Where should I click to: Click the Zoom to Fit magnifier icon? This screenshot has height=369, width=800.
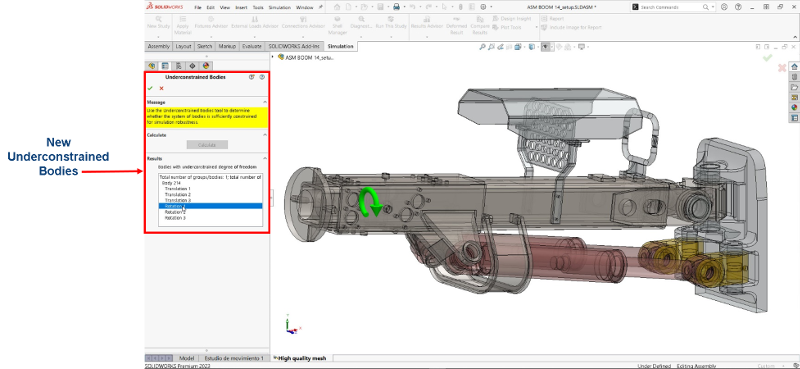pyautogui.click(x=482, y=47)
